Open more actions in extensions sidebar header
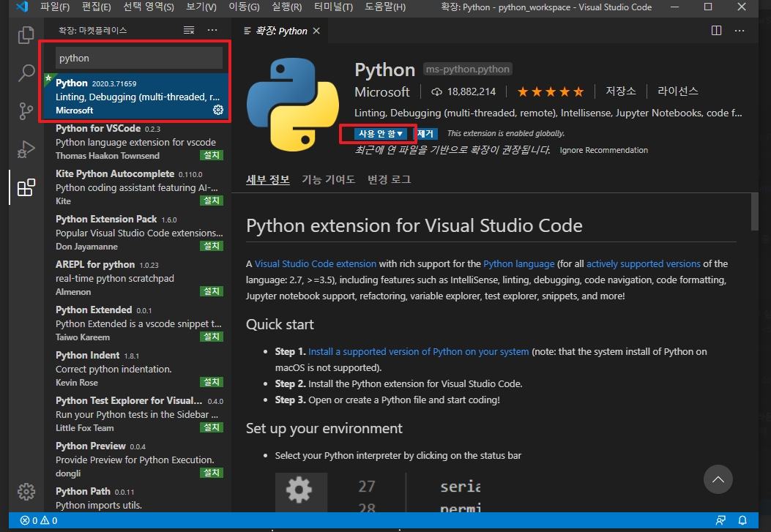The width and height of the screenshot is (771, 532). (212, 31)
